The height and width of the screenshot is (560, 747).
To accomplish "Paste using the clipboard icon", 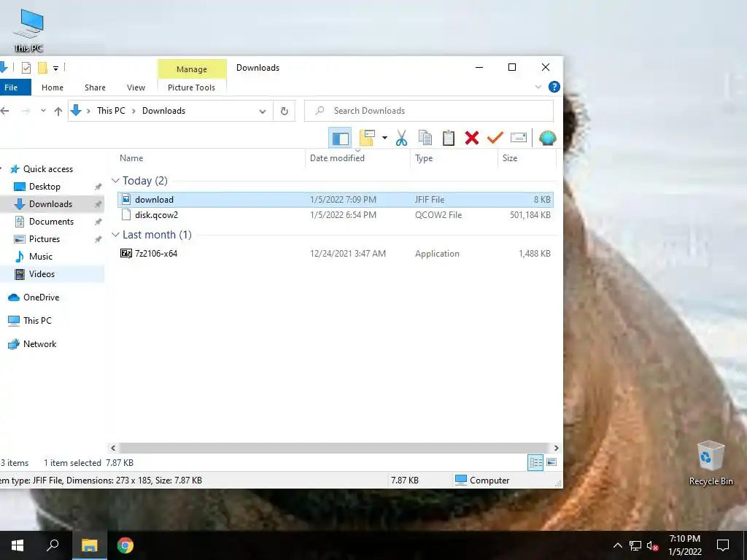I will [x=449, y=138].
